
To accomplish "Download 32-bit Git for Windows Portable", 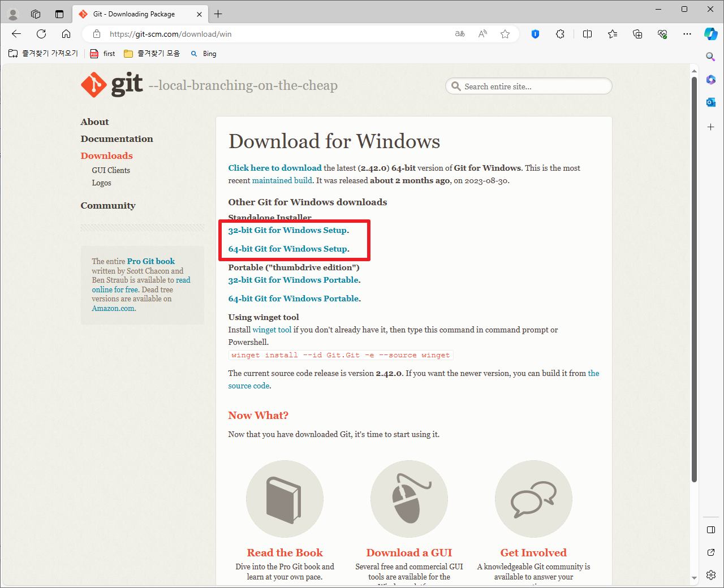I will pos(293,280).
